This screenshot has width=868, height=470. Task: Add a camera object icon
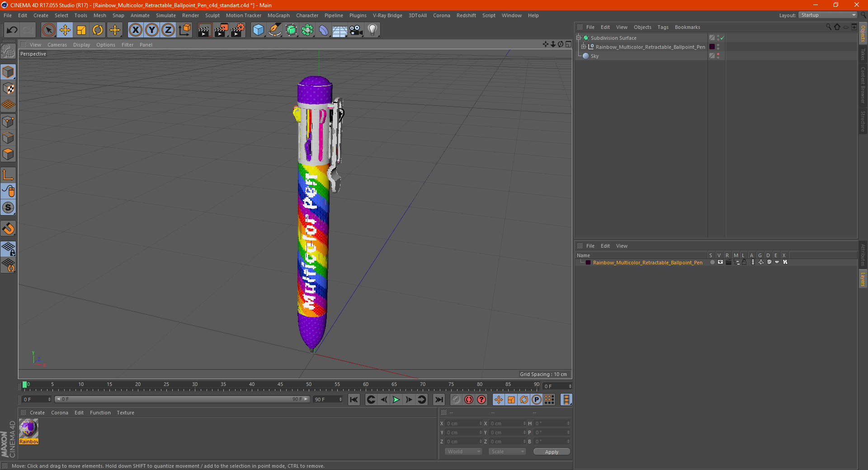[356, 30]
